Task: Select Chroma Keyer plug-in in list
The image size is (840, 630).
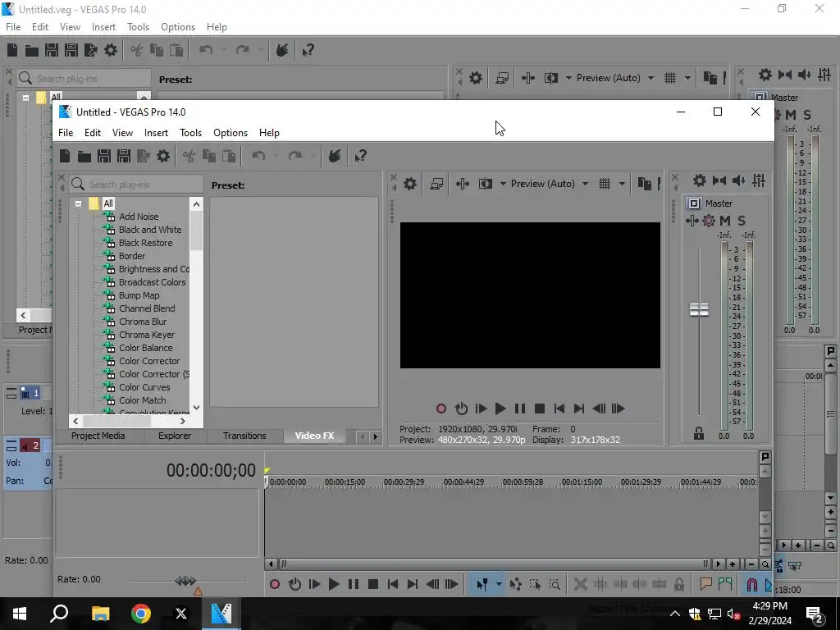Action: click(x=147, y=335)
